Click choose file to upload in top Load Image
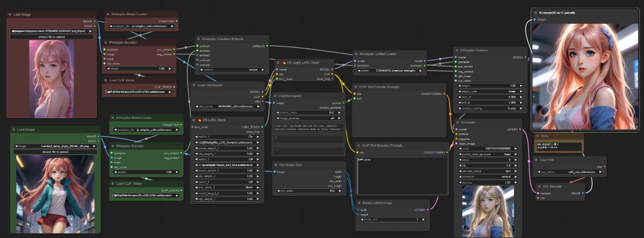This screenshot has height=238, width=644. coord(51,37)
